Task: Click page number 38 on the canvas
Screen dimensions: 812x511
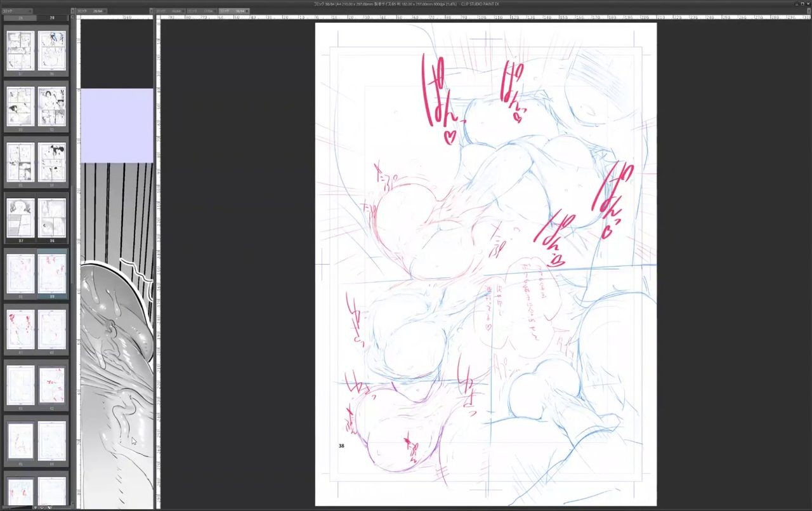Action: click(x=341, y=446)
